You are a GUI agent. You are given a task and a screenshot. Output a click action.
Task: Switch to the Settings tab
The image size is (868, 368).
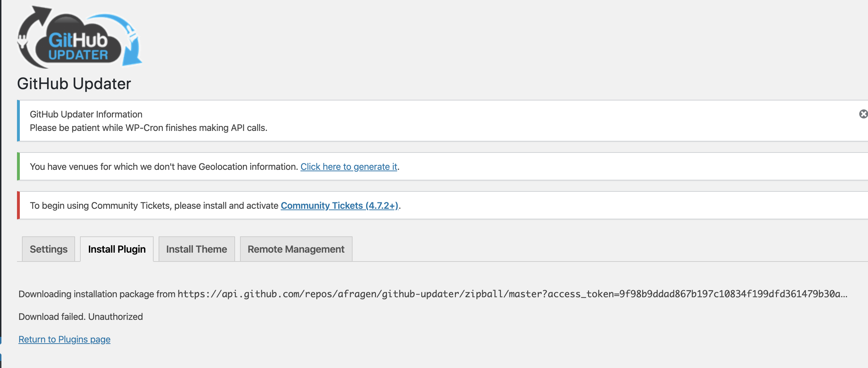48,249
